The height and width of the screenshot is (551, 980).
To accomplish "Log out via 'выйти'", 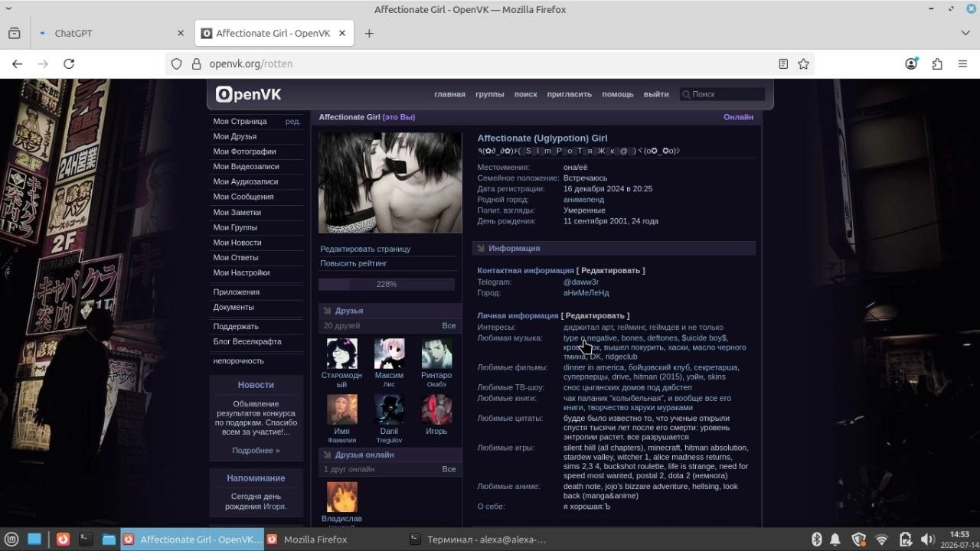I will [656, 94].
